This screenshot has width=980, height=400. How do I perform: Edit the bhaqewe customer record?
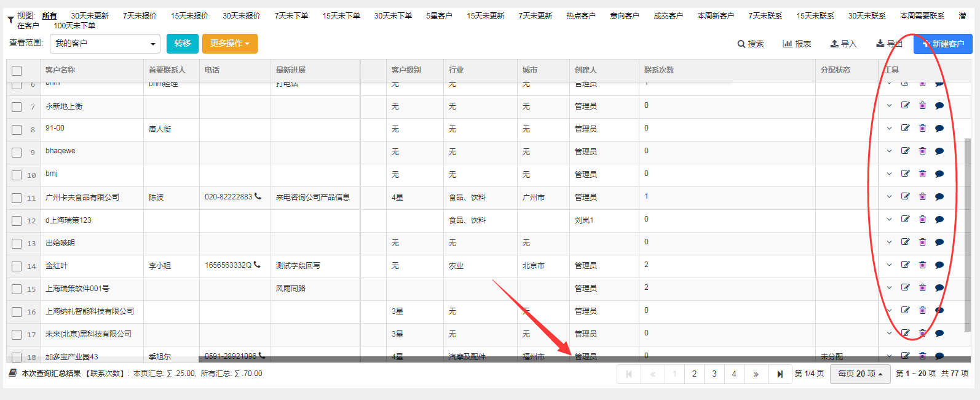[906, 151]
